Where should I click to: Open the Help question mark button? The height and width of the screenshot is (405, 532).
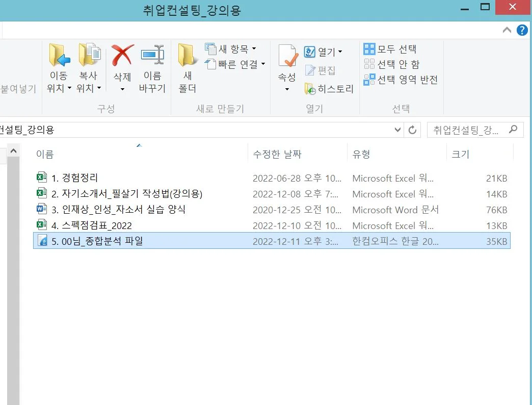[x=521, y=30]
